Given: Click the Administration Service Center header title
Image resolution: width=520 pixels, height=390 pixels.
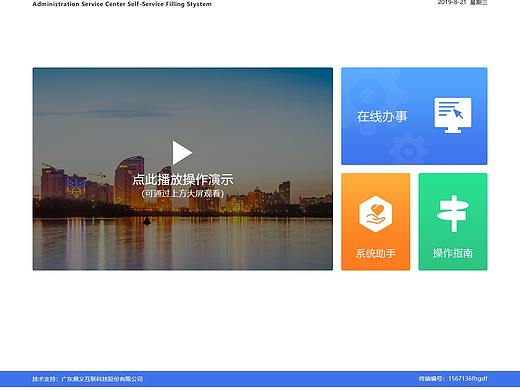Looking at the screenshot, I should (x=122, y=4).
